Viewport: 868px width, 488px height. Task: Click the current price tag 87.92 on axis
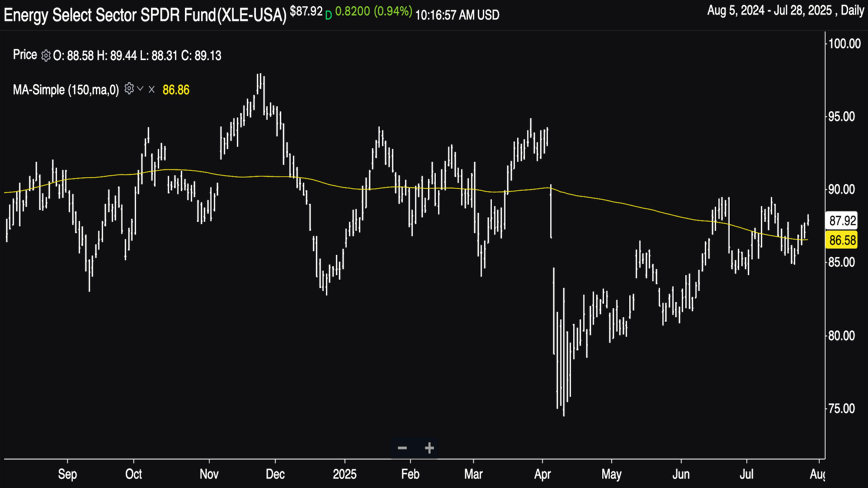point(842,221)
